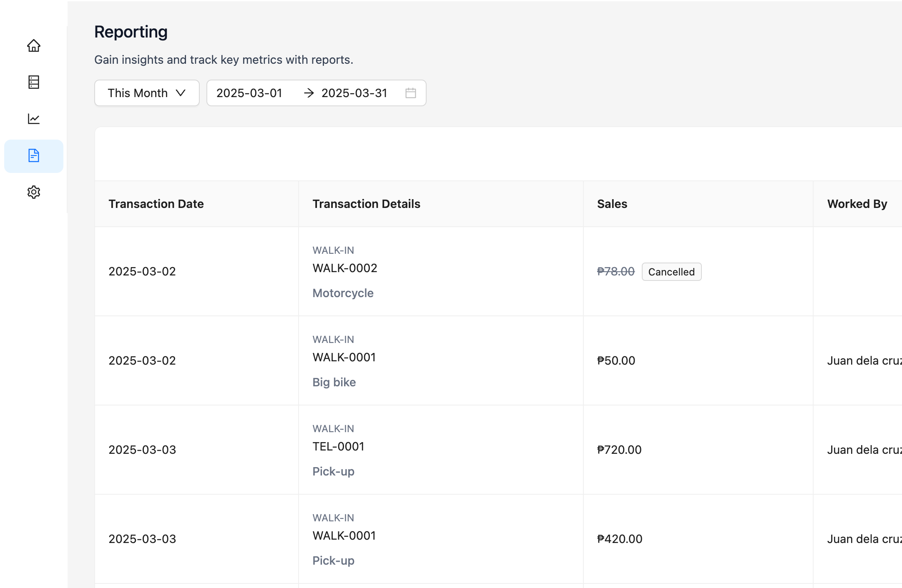This screenshot has width=902, height=588.
Task: Select Pick-up label under TEL-0001
Action: coord(334,471)
